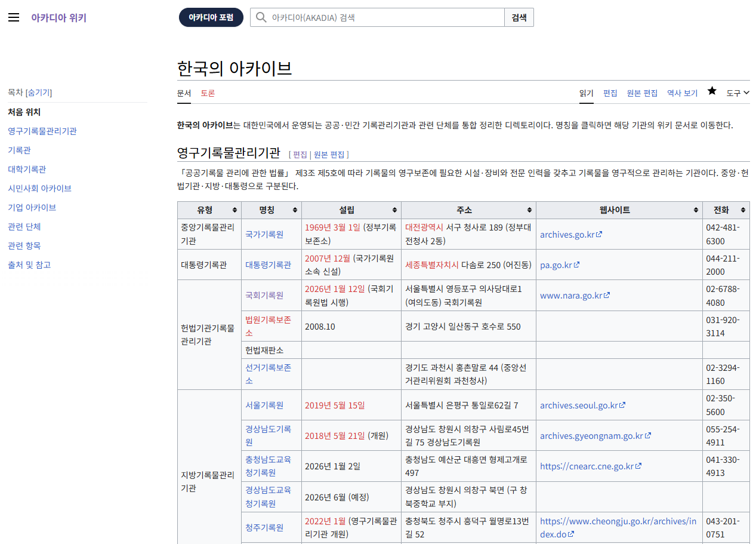Open pa.go.kr external link
756x544 pixels.
[560, 265]
